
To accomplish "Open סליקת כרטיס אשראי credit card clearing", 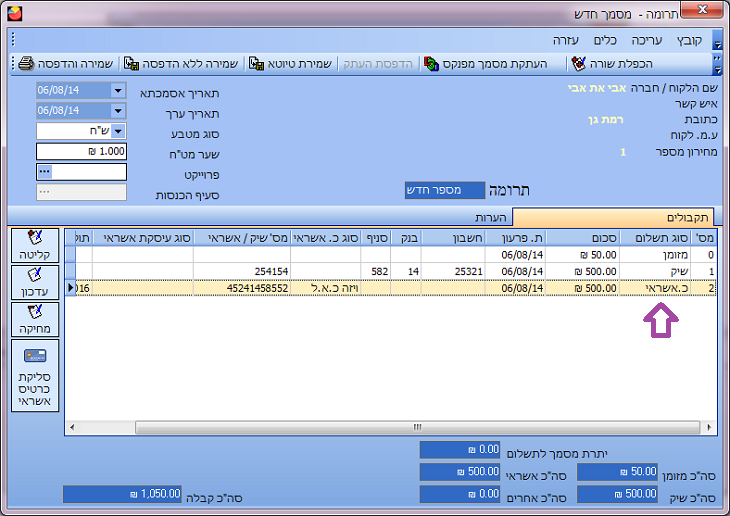I will pyautogui.click(x=35, y=376).
